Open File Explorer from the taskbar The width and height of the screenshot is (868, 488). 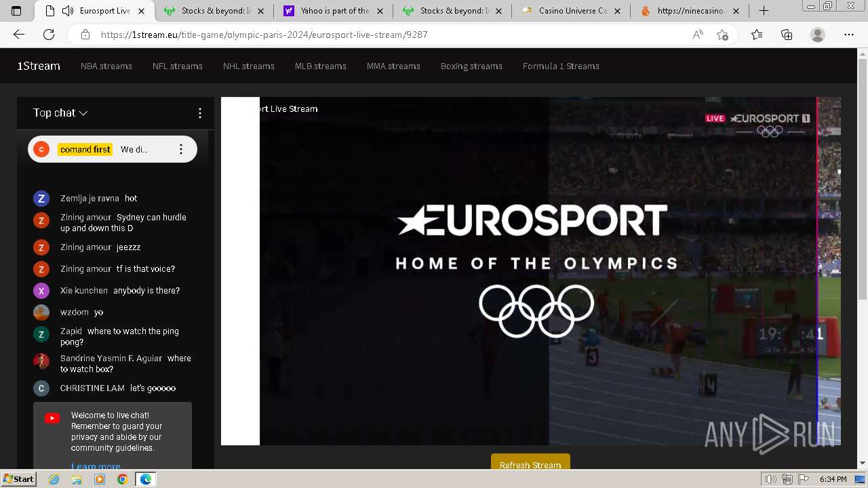point(77,479)
